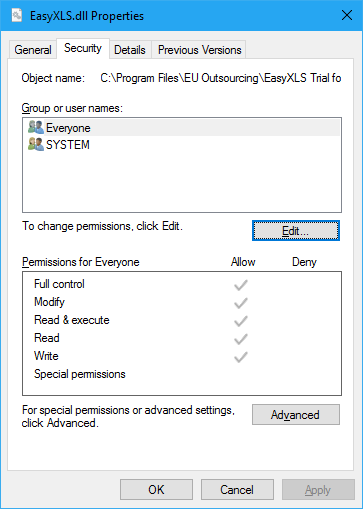The height and width of the screenshot is (509, 363).
Task: Click the Cancel button
Action: [237, 489]
